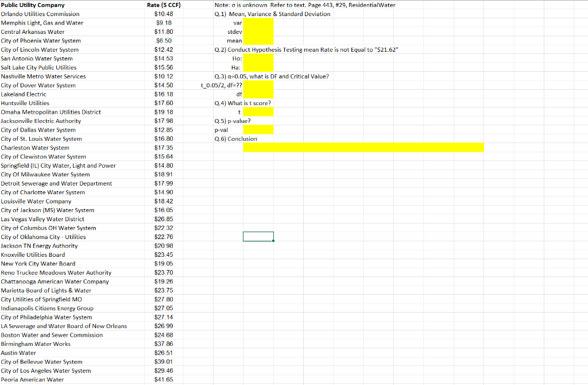Select the mean highlighted cell
The image size is (588, 385).
(258, 41)
